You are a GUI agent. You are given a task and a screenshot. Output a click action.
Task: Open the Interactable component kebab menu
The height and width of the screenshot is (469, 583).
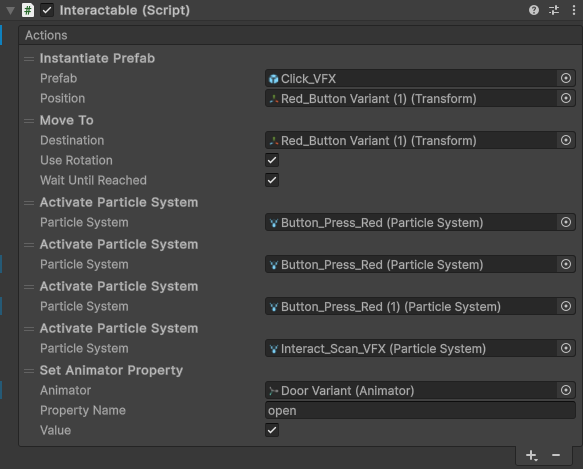(574, 10)
